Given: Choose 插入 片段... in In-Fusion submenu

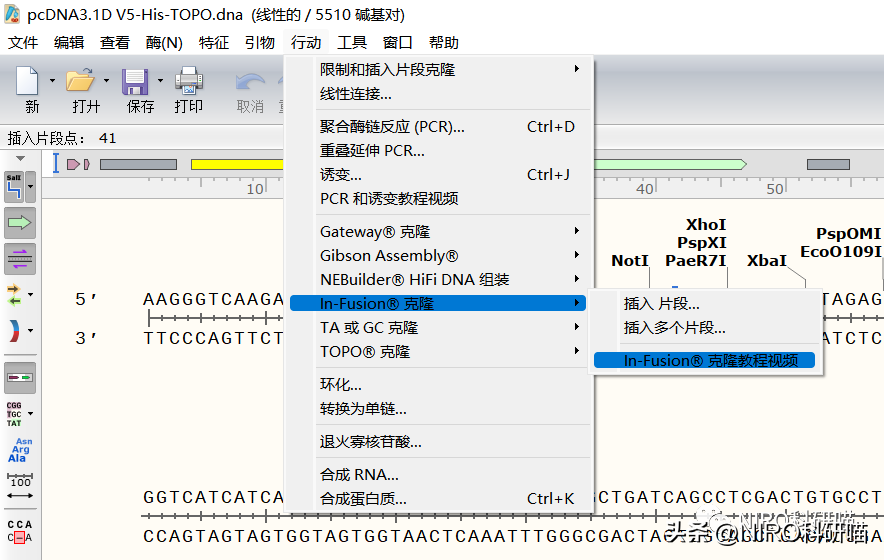Looking at the screenshot, I should tap(662, 304).
